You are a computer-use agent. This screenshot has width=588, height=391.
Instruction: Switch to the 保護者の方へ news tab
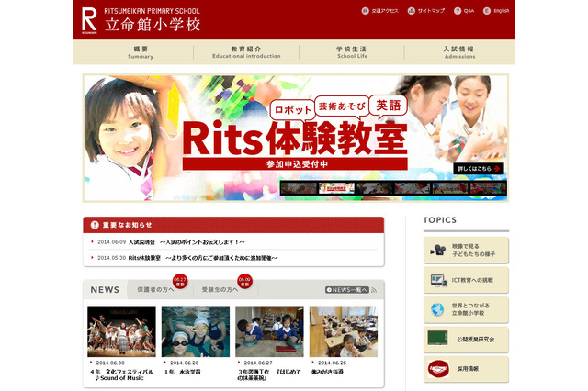pyautogui.click(x=155, y=289)
